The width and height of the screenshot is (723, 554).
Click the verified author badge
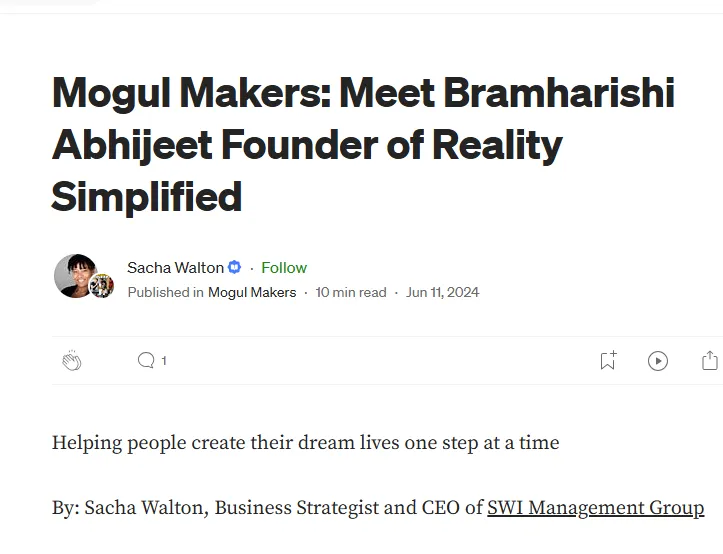(x=235, y=267)
